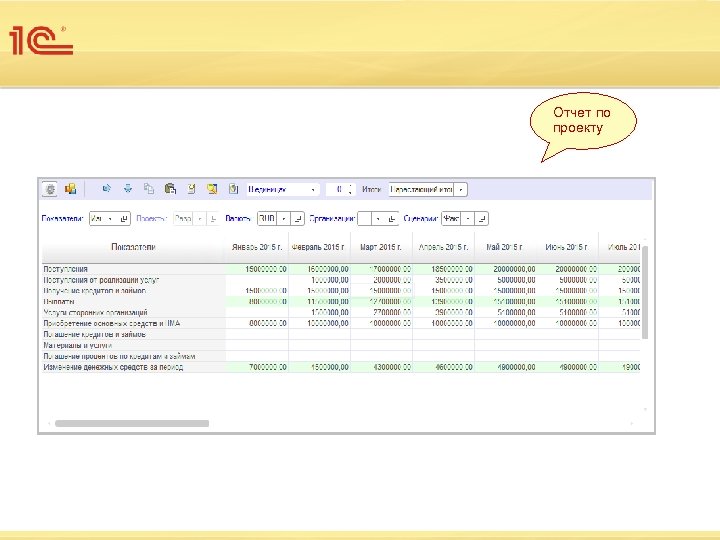Select the Погашение процентов по кредитам row
Image resolution: width=720 pixels, height=540 pixels.
click(x=119, y=356)
